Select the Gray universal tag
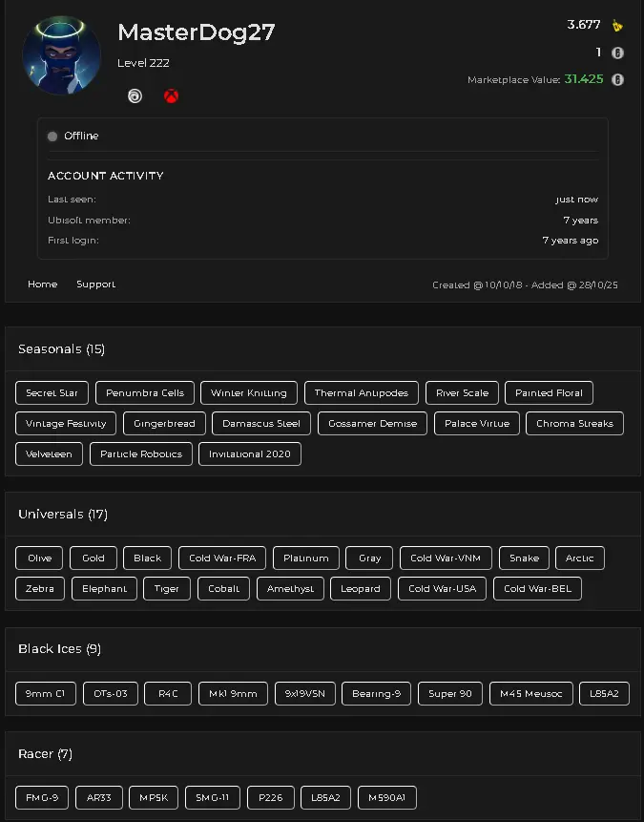The width and height of the screenshot is (644, 822). [369, 558]
